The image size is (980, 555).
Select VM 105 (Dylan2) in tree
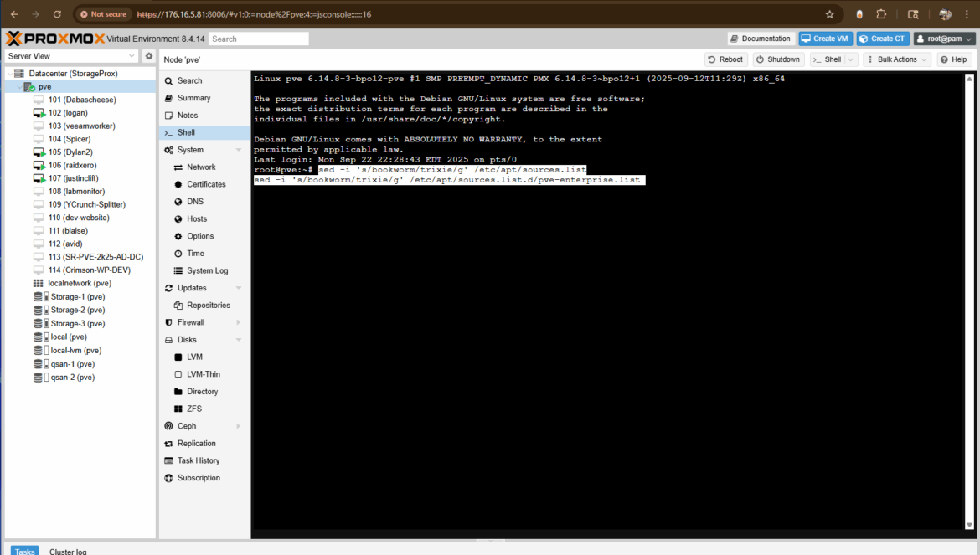70,152
